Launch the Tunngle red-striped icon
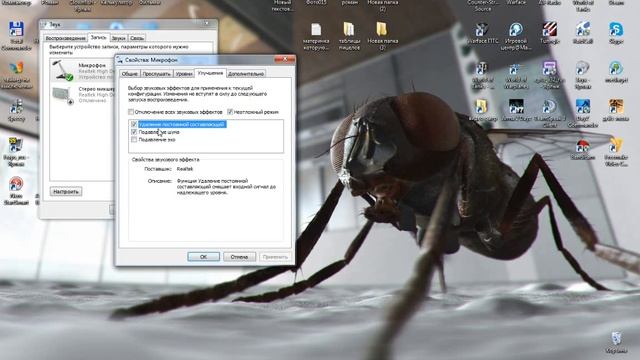The height and width of the screenshot is (360, 640). click(x=549, y=30)
